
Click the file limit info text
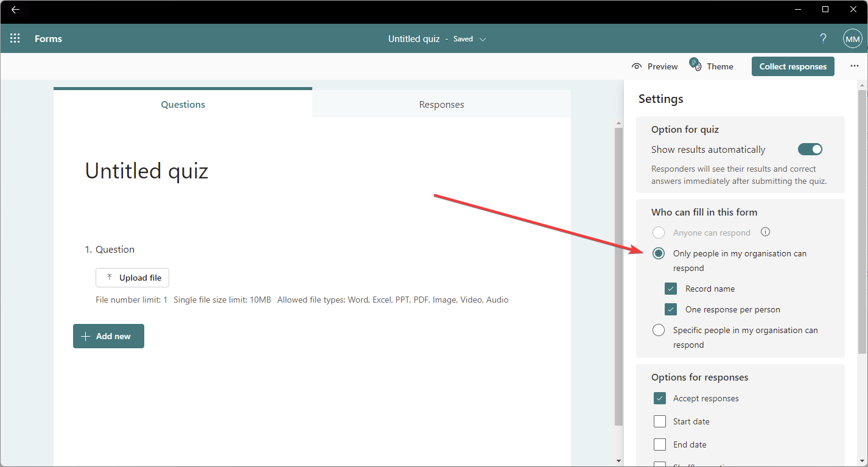(x=302, y=300)
